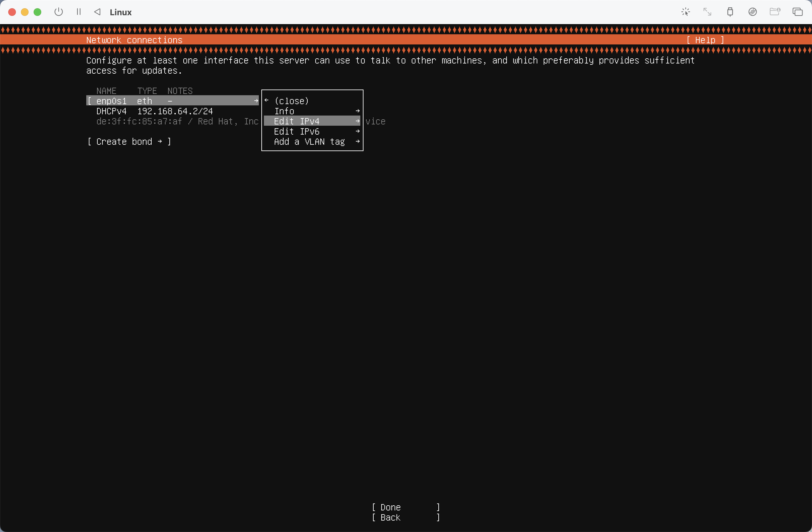Select the enp0s1 interface row

pos(172,101)
